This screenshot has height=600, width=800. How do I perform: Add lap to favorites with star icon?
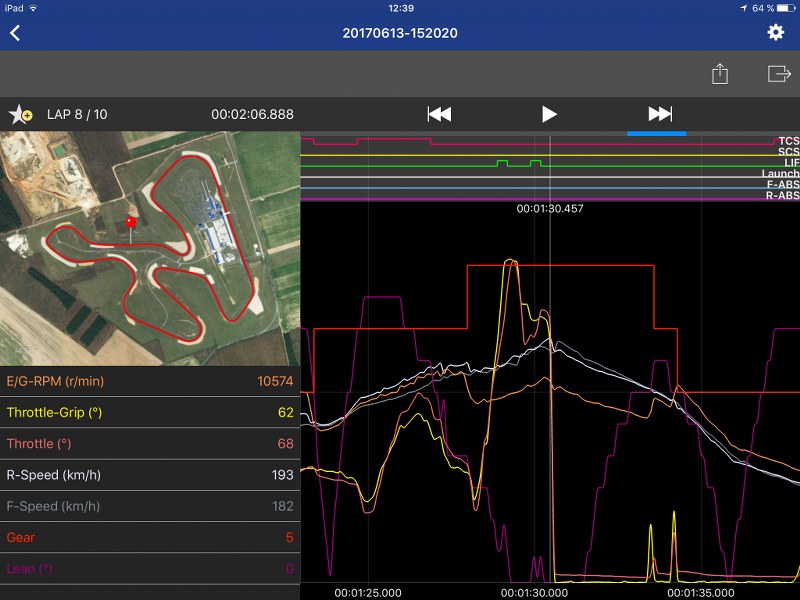click(x=20, y=114)
